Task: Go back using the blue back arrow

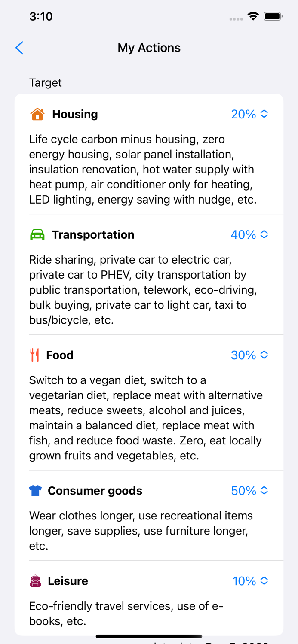Action: pyautogui.click(x=19, y=48)
